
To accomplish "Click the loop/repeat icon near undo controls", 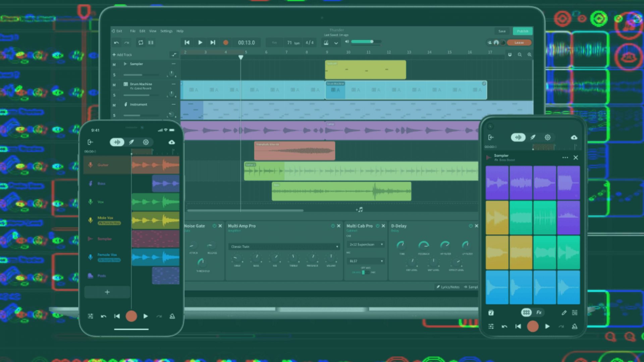I will click(141, 43).
